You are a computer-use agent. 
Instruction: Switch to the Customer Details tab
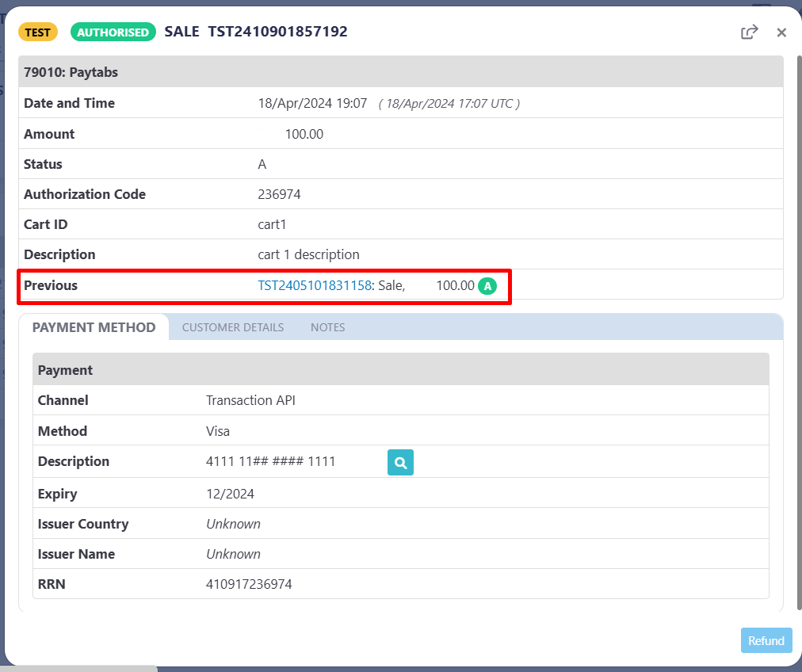[233, 327]
